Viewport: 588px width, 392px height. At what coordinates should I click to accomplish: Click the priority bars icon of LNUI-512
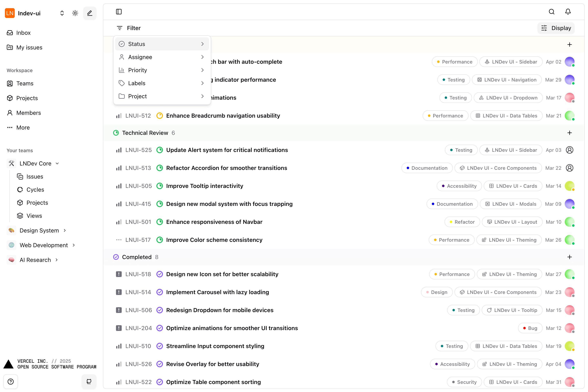119,115
